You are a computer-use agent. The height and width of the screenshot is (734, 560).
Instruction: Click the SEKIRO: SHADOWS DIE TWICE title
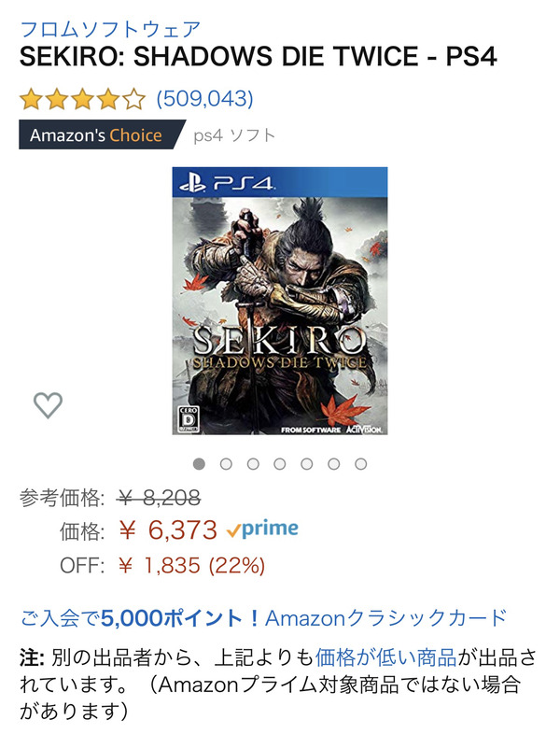coord(259,56)
